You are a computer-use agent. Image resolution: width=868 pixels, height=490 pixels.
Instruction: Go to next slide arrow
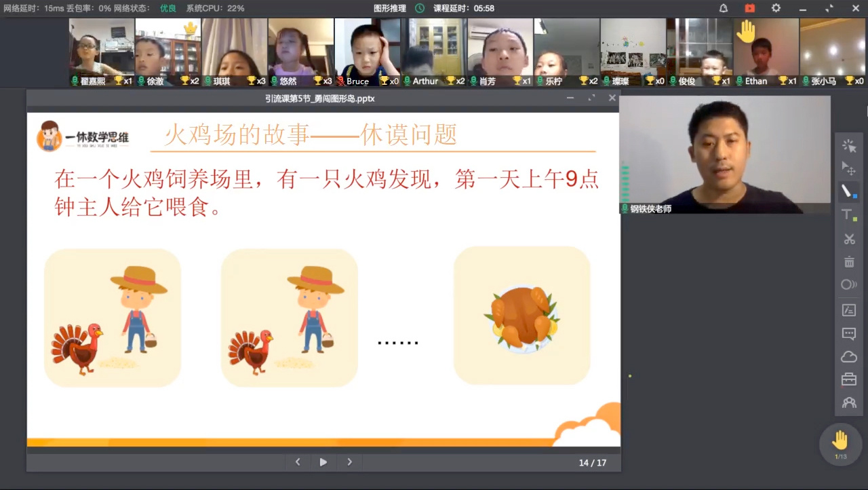click(349, 462)
